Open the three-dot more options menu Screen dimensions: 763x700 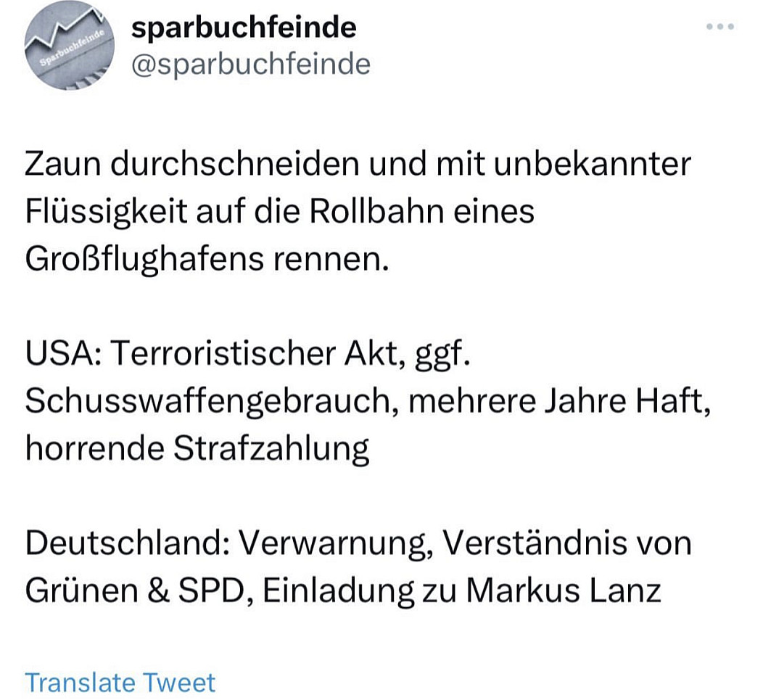tap(722, 27)
